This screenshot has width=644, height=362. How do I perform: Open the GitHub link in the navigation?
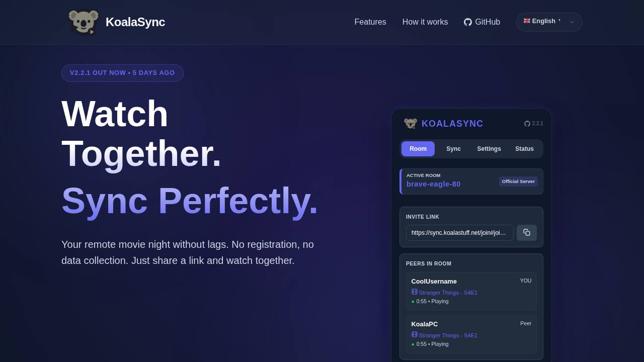click(482, 22)
